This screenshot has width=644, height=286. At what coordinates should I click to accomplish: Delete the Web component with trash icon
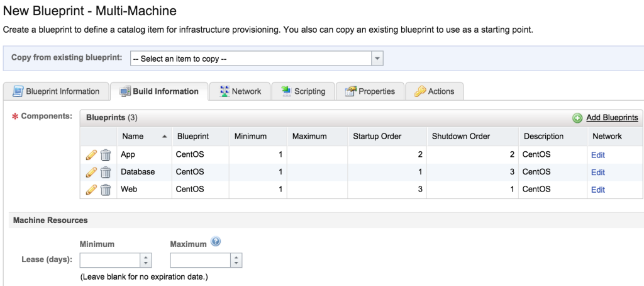click(x=106, y=190)
